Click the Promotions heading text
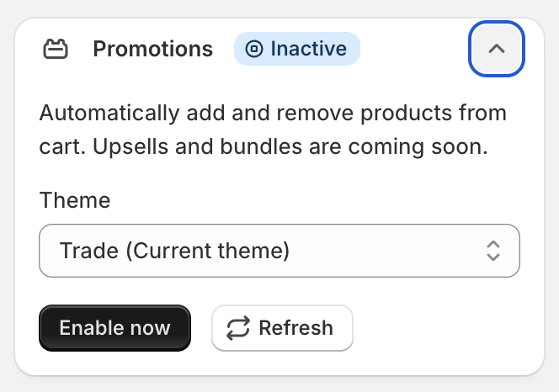The height and width of the screenshot is (392, 559). point(152,50)
